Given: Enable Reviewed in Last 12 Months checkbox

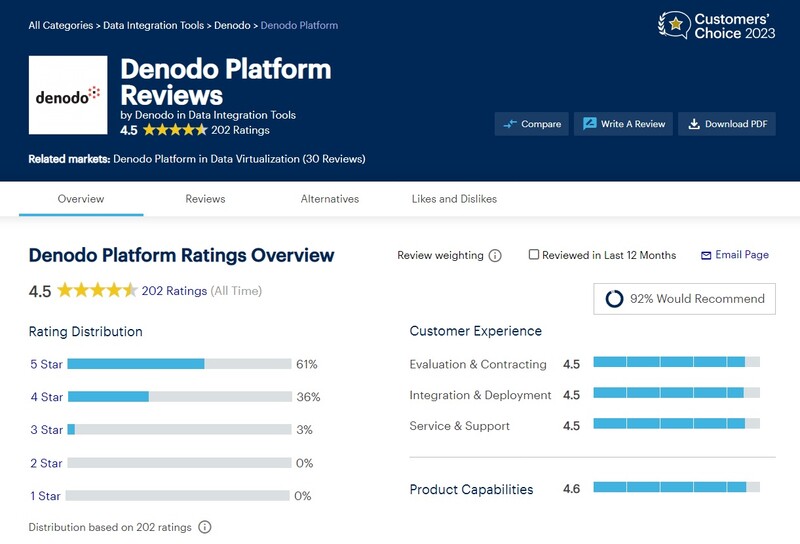Looking at the screenshot, I should tap(534, 255).
